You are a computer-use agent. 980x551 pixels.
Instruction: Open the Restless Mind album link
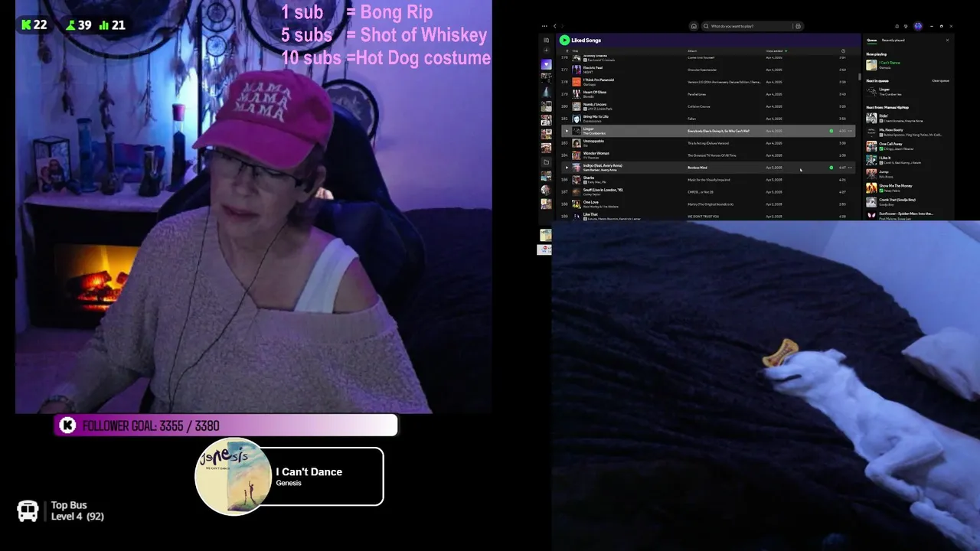[x=697, y=168]
